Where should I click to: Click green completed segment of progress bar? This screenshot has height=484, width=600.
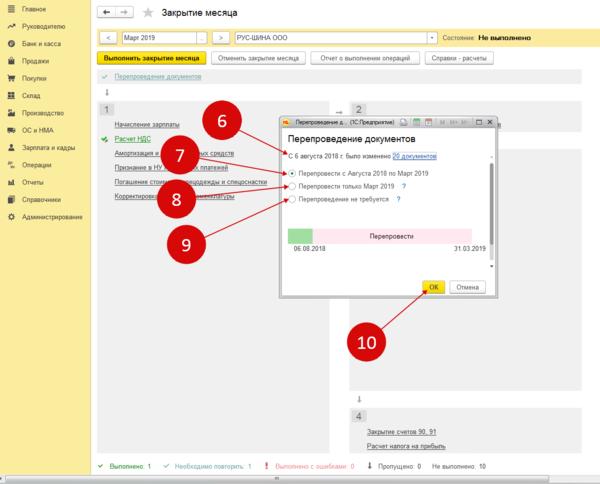pyautogui.click(x=300, y=236)
